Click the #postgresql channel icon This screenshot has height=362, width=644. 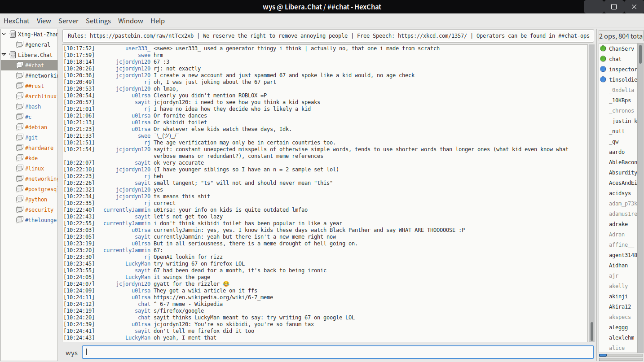click(x=20, y=189)
